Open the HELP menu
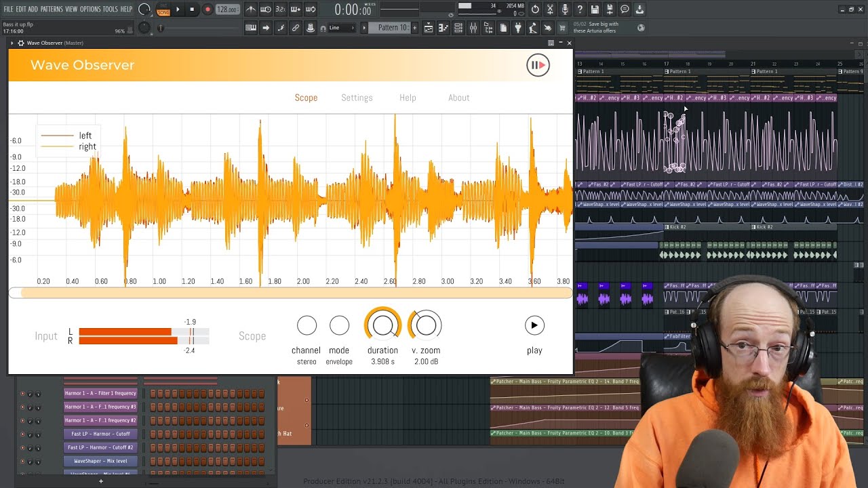Image resolution: width=868 pixels, height=488 pixels. point(126,9)
